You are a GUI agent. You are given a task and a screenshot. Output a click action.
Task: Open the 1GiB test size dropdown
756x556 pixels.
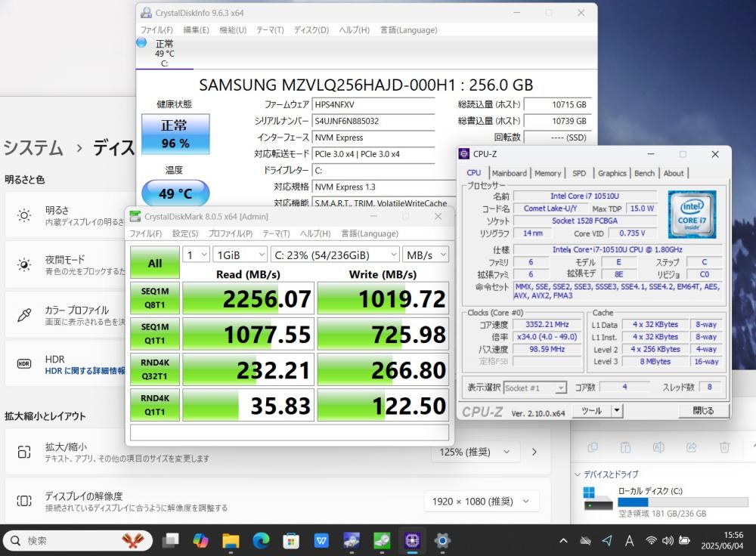pyautogui.click(x=240, y=255)
